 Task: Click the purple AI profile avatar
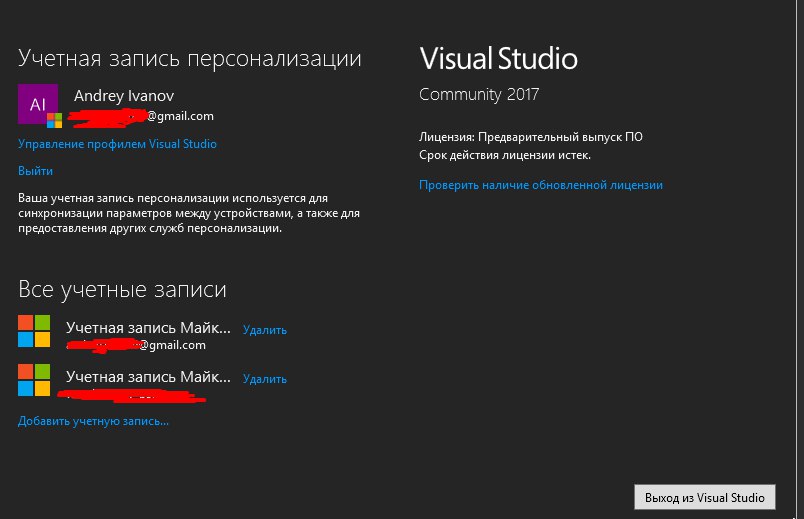click(38, 104)
